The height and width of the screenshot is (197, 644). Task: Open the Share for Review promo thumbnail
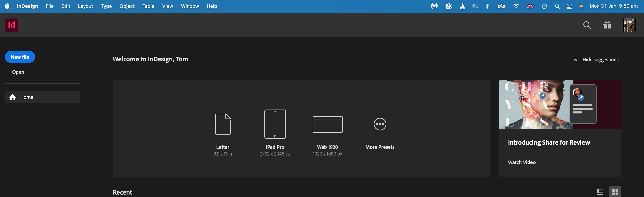pyautogui.click(x=560, y=104)
